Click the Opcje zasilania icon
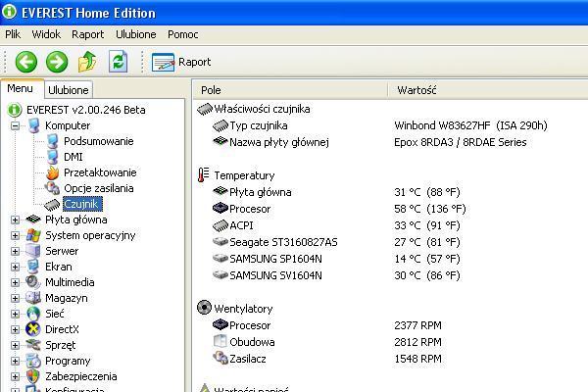This screenshot has width=588, height=392. pyautogui.click(x=53, y=188)
